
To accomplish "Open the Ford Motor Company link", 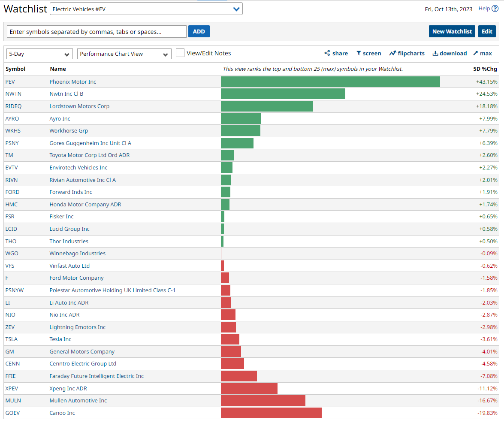I will click(76, 278).
